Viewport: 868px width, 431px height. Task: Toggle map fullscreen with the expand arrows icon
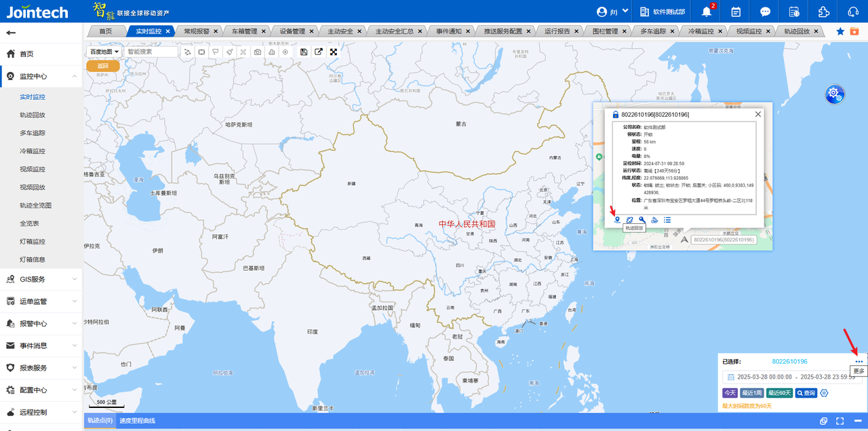333,52
